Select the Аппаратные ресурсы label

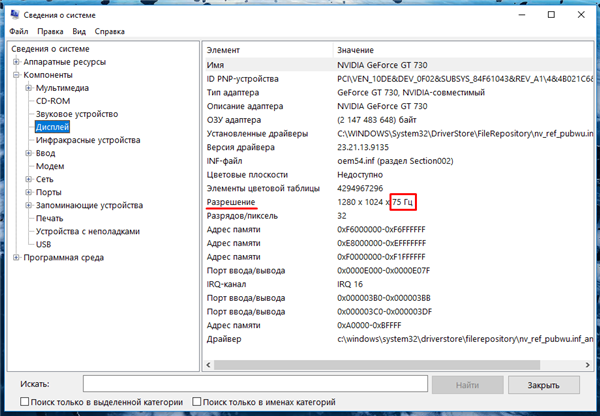coord(65,62)
